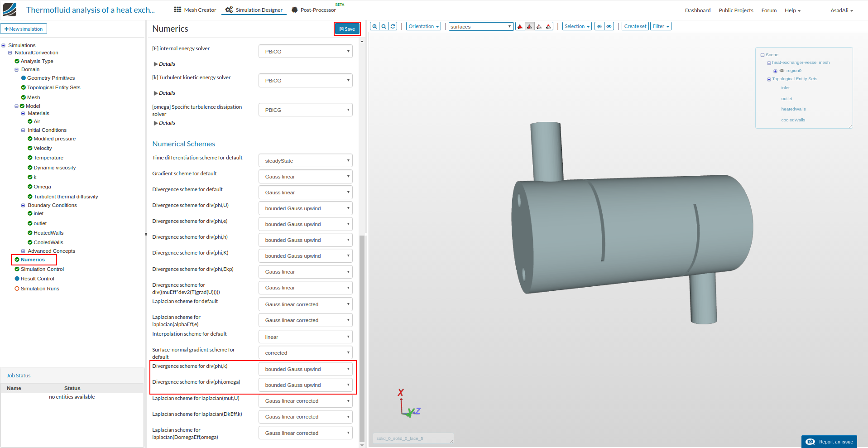Viewport: 868px width, 448px height.
Task: Click the show all eye icon
Action: pyautogui.click(x=609, y=26)
